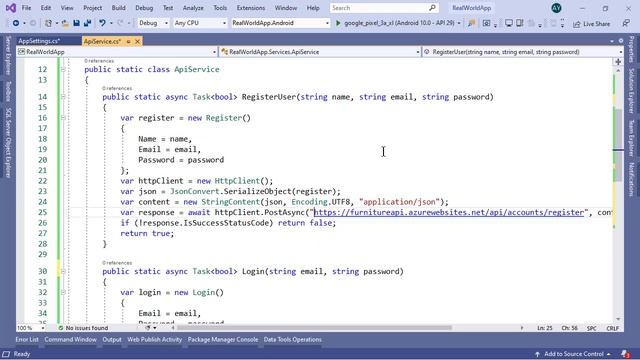
Task: Click the vertical scrollbar down arrow
Action: [x=618, y=319]
